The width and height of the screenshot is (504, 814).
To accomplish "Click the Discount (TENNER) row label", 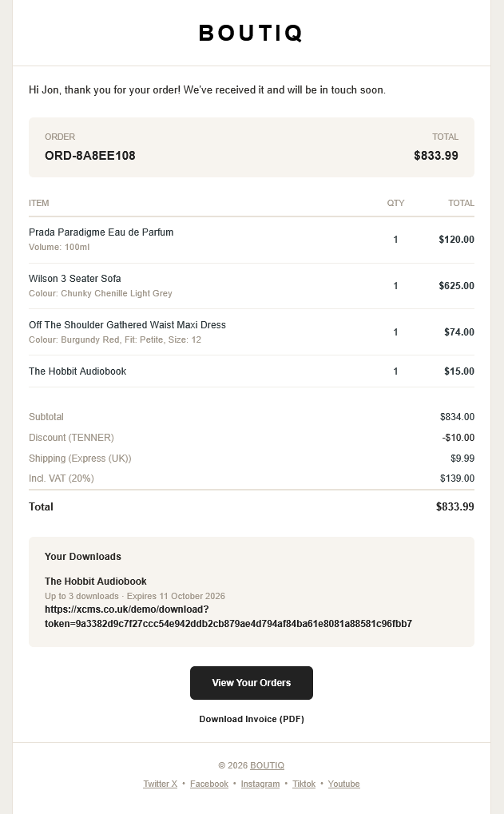I will click(x=71, y=438).
